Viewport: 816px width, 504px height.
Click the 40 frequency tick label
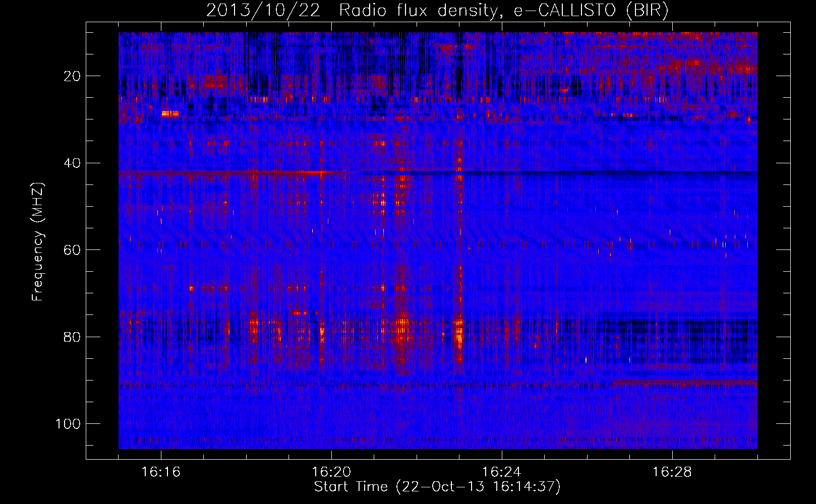coord(73,163)
